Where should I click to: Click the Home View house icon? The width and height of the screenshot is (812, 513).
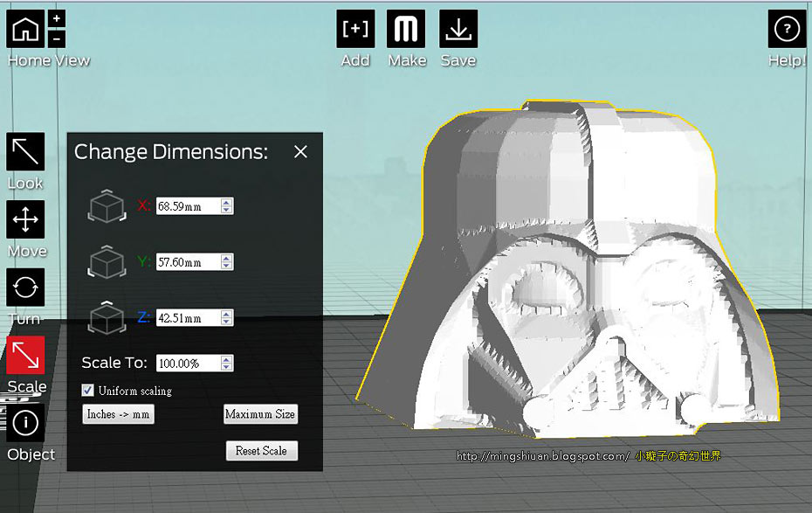(25, 29)
